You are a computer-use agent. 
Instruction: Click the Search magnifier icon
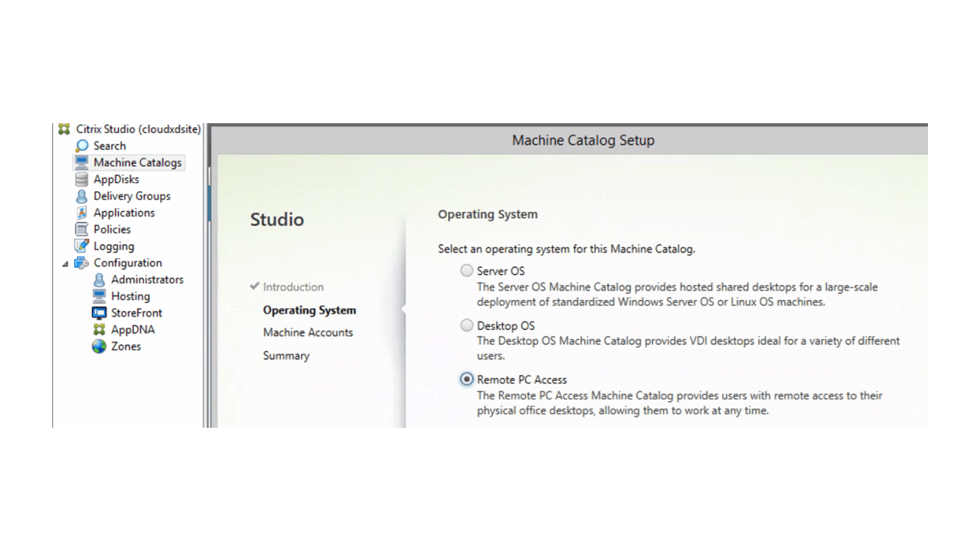[x=83, y=145]
